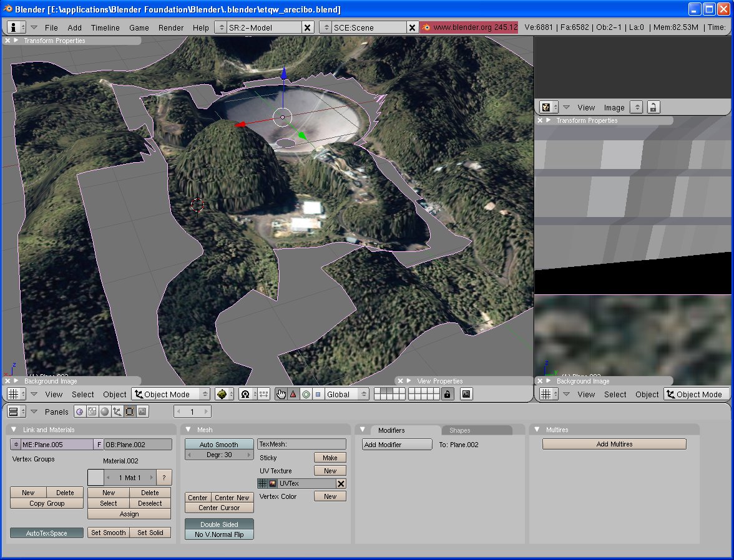The width and height of the screenshot is (734, 560).
Task: Open the Object Mode dropdown in main viewport
Action: click(x=171, y=394)
